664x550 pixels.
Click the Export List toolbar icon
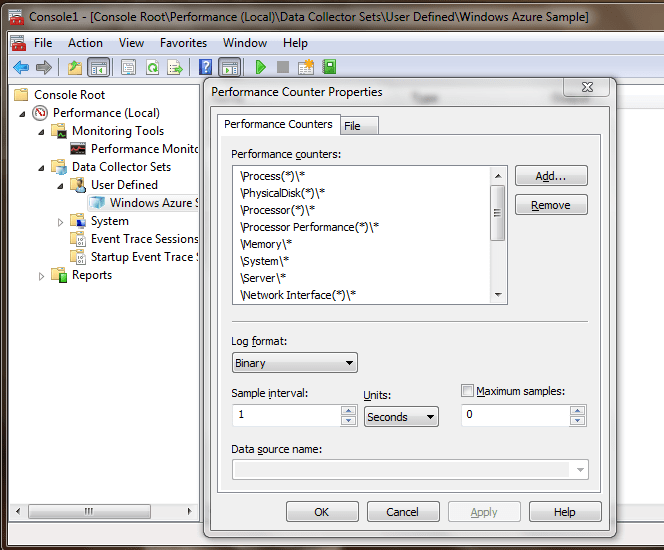click(175, 67)
